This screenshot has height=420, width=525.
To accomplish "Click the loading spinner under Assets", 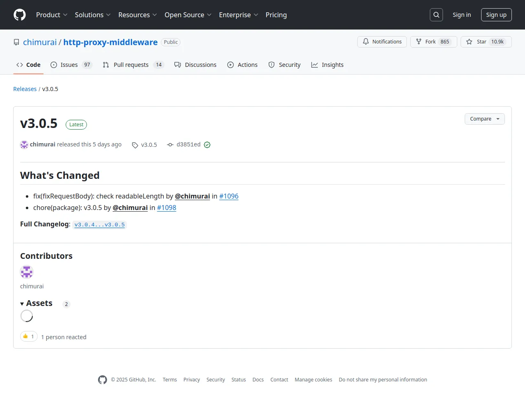I will click(x=27, y=316).
